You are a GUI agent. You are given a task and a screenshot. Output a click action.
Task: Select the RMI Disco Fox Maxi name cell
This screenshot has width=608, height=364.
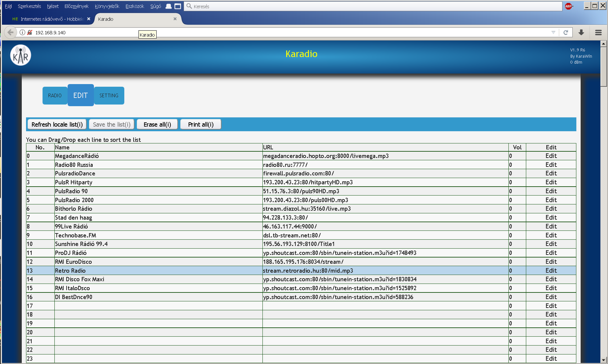(x=159, y=279)
